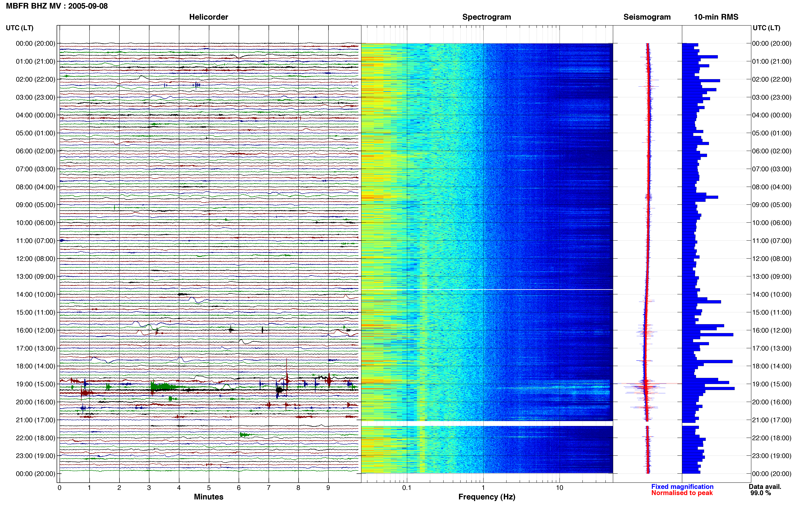Screen dimensions: 812x508
Task: Click the right-side 23:00 (19:00) time label
Action: coord(772,456)
